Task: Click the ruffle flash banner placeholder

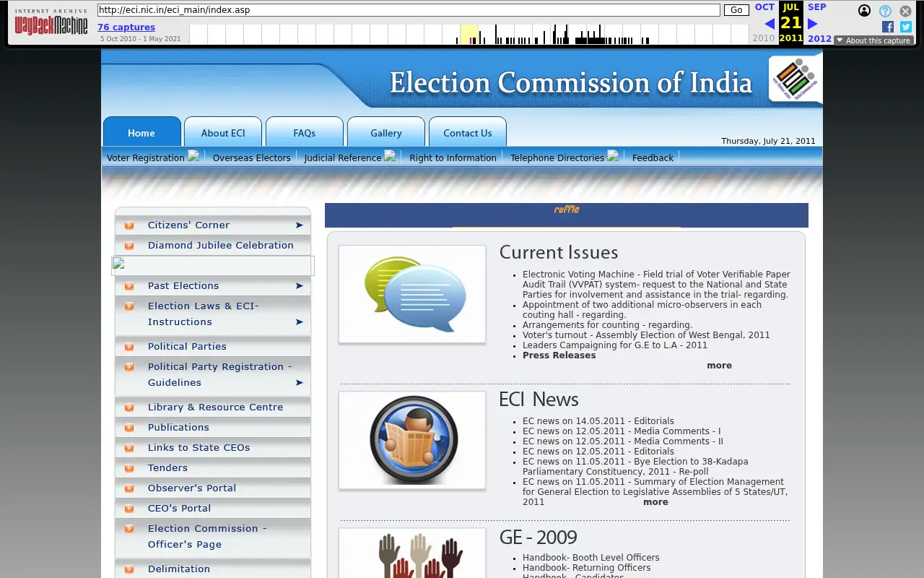Action: (567, 215)
